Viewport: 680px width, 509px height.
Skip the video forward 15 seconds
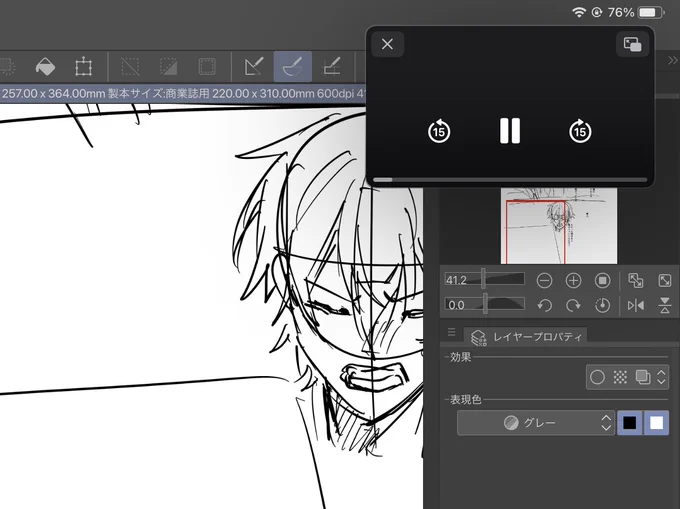coord(580,131)
